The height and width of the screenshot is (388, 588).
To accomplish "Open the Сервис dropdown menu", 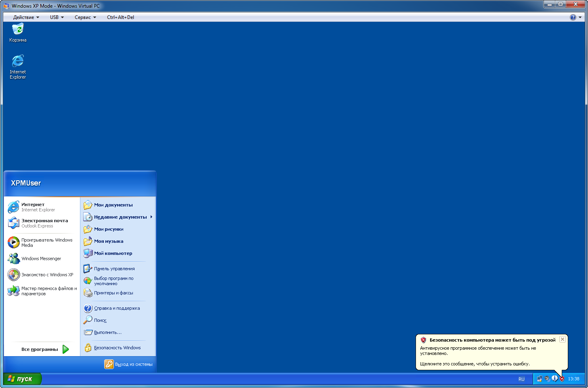I will point(86,17).
